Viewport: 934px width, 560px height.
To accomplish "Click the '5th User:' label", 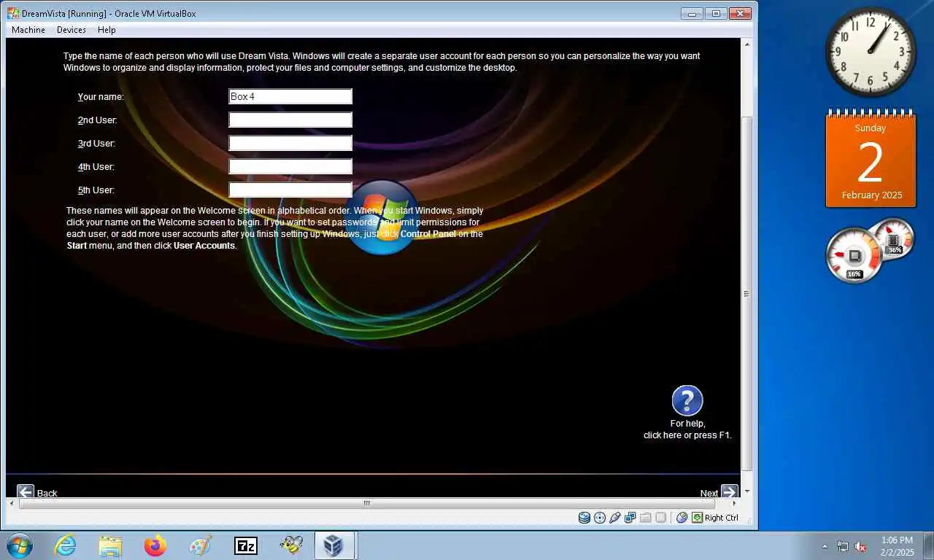I will pos(96,190).
